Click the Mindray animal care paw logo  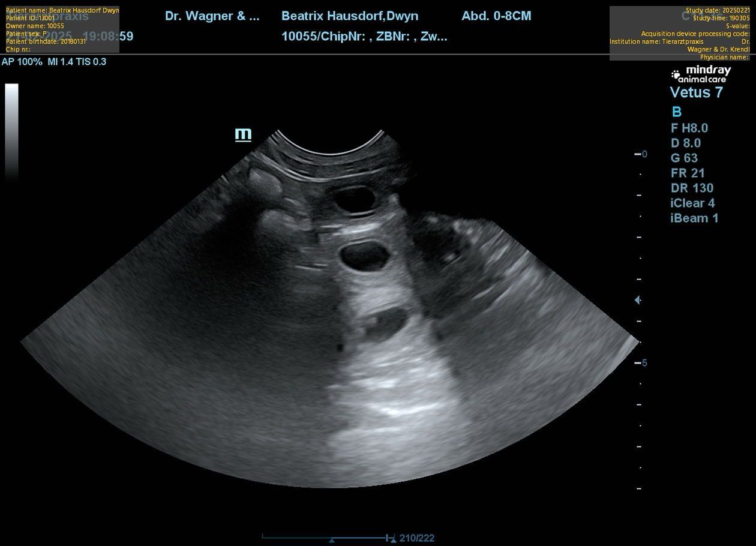click(676, 74)
